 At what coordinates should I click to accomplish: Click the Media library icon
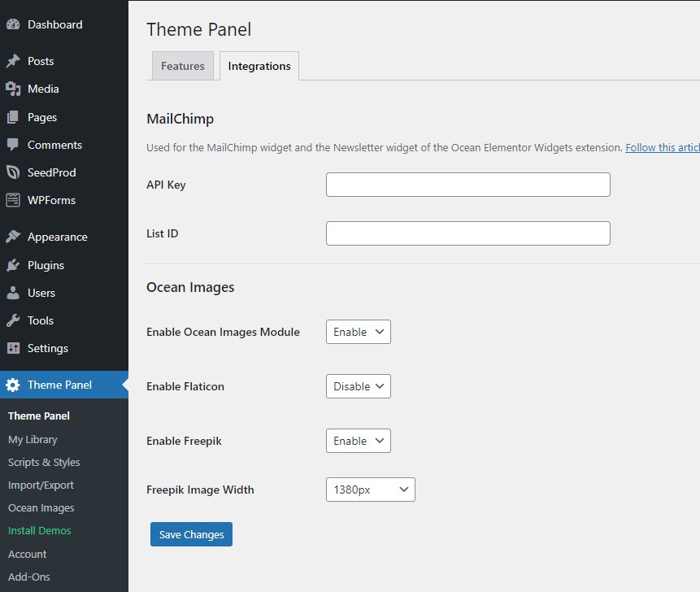click(13, 89)
